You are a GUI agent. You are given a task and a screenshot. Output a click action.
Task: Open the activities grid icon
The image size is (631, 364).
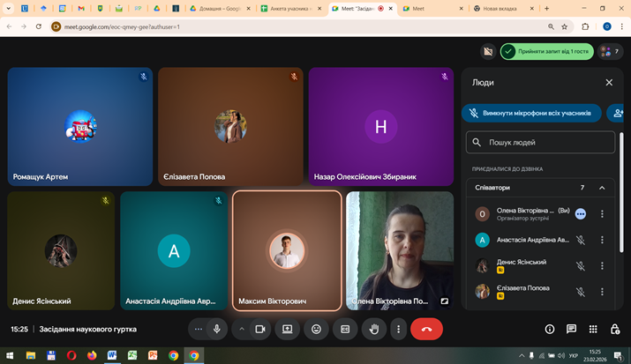(593, 329)
